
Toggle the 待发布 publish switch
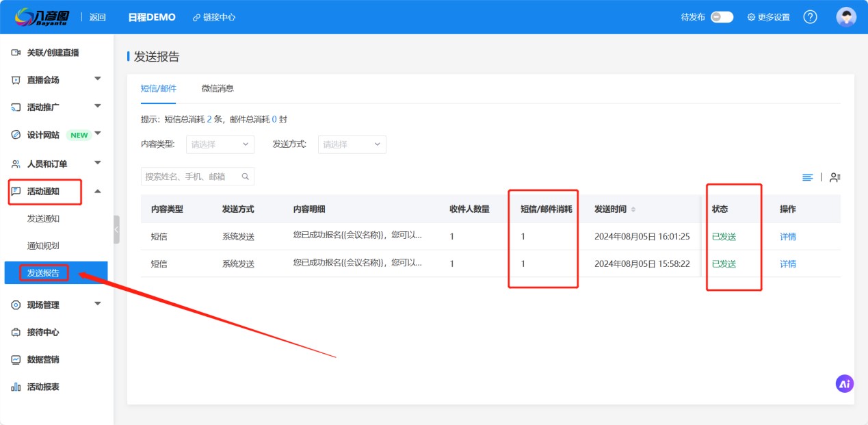(722, 17)
